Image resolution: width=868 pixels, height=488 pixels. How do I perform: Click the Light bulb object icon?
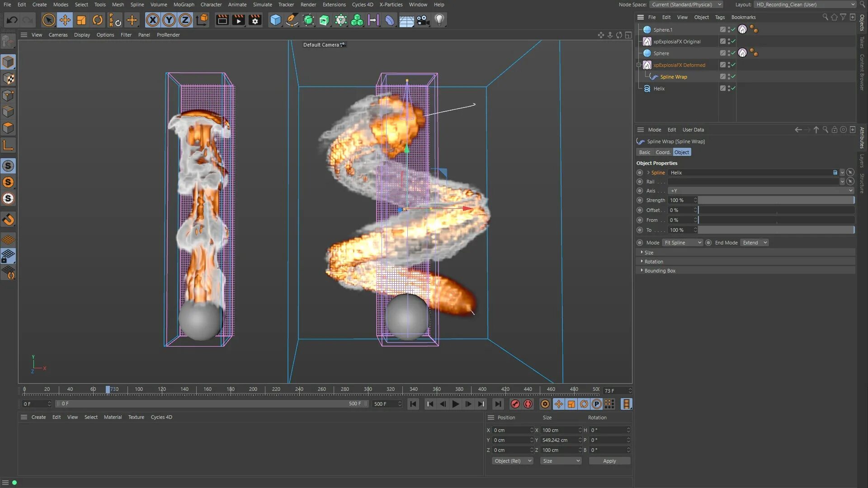439,20
